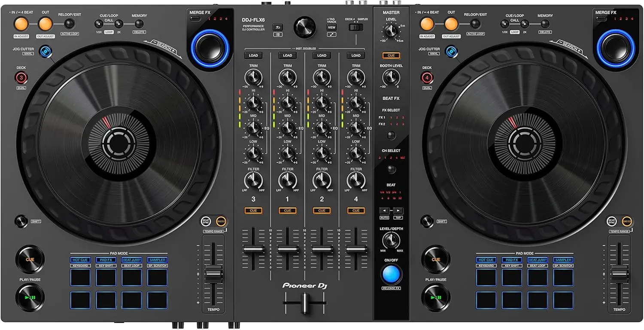Grab the left deck Tempo slider
Viewport: 644px width, 330px height.
tap(213, 274)
